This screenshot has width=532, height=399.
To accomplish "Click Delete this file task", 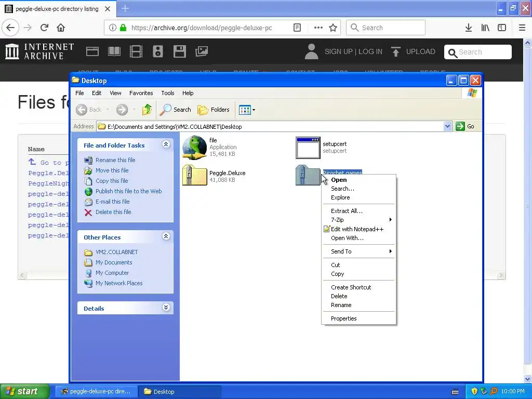I will point(113,212).
